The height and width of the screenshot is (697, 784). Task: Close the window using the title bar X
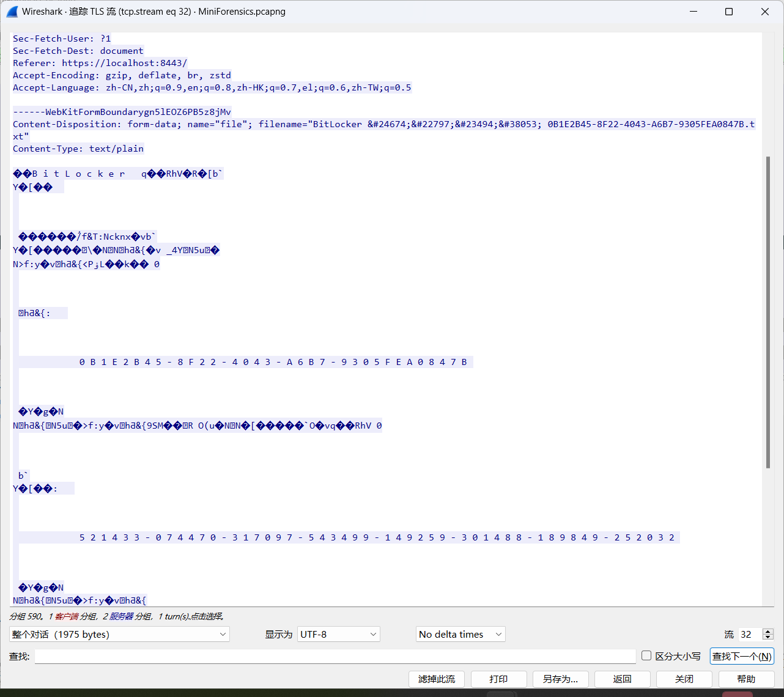(764, 12)
